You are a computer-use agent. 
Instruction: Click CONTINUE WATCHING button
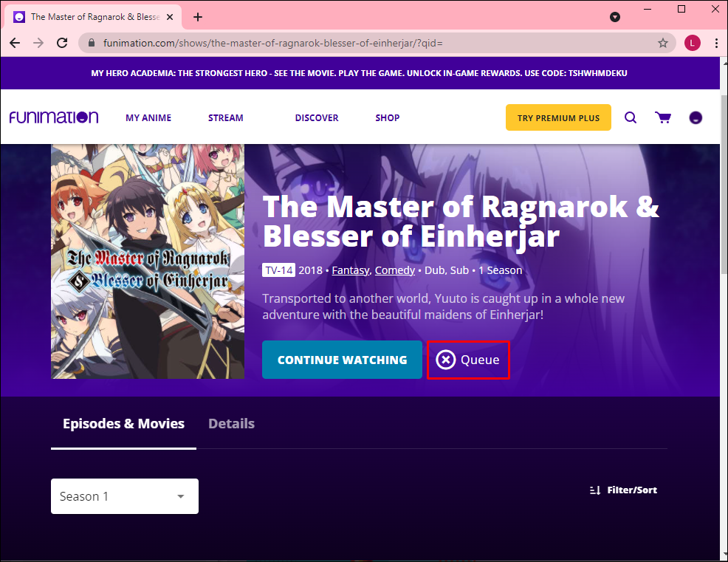point(342,360)
